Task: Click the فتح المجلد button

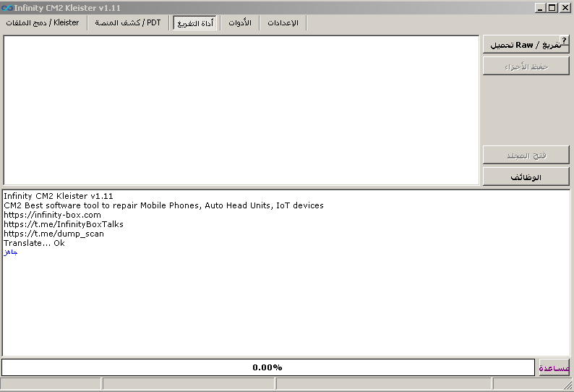Action: coord(526,155)
